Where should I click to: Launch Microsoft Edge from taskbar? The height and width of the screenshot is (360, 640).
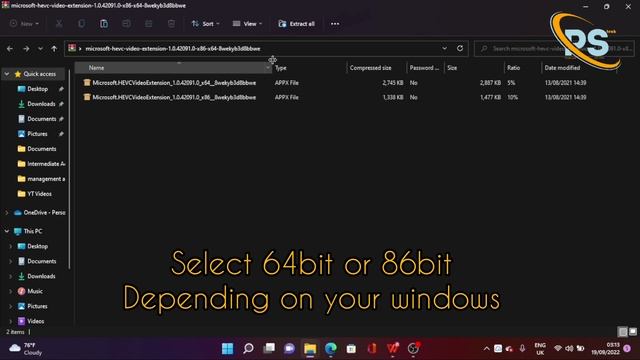(x=331, y=349)
